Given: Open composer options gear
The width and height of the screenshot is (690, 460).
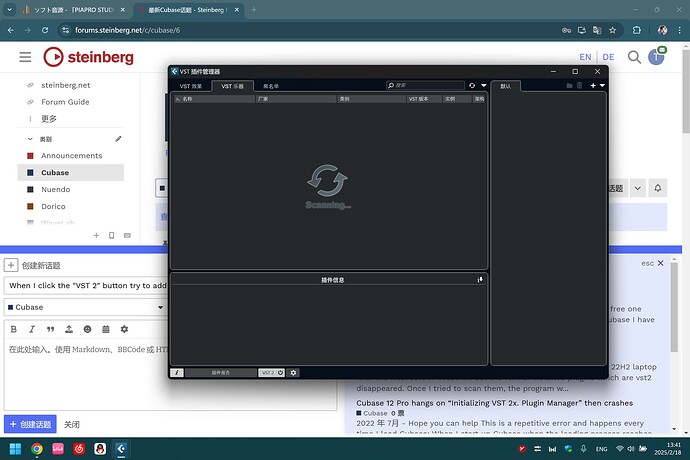Looking at the screenshot, I should pos(125,329).
